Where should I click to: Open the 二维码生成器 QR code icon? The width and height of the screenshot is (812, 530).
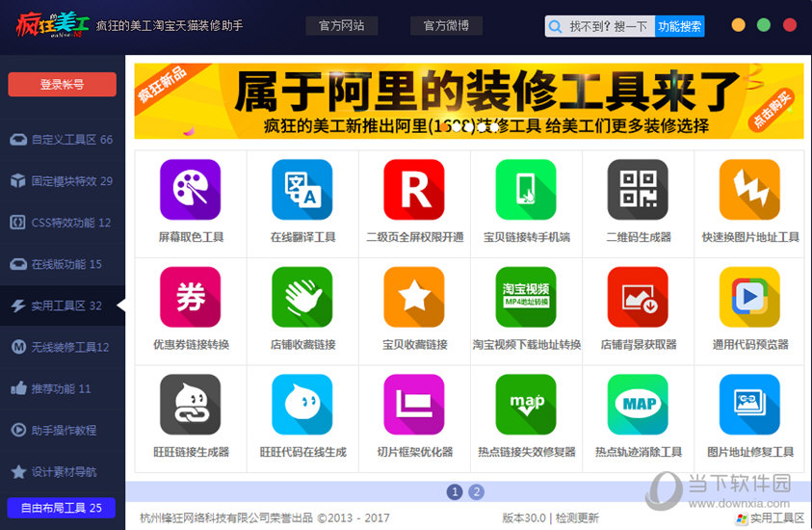pyautogui.click(x=638, y=190)
